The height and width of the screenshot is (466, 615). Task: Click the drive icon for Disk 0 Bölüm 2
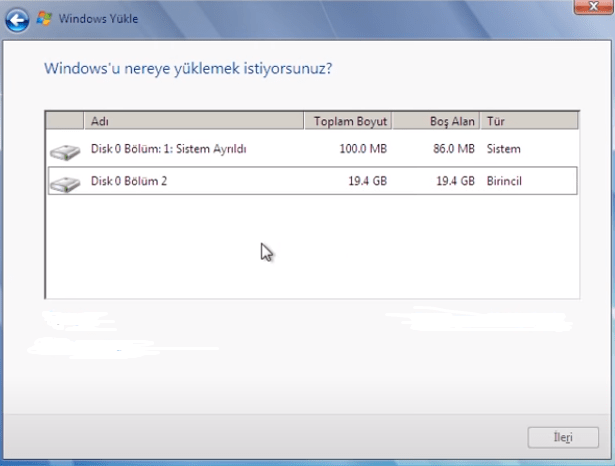[65, 182]
